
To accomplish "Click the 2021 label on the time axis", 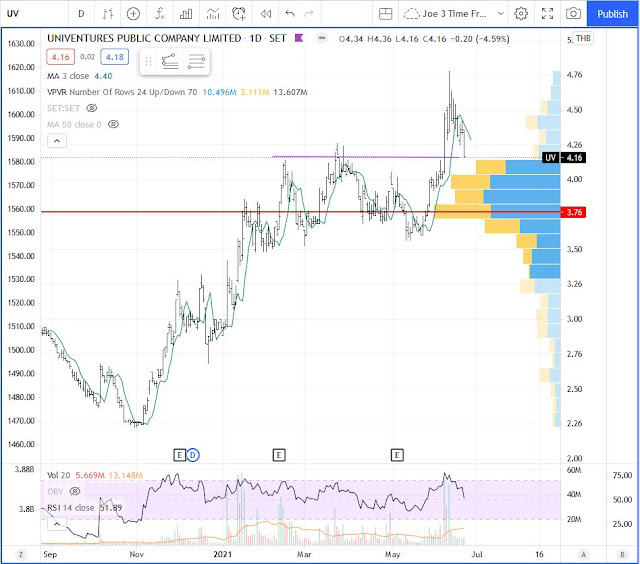I will [x=222, y=554].
